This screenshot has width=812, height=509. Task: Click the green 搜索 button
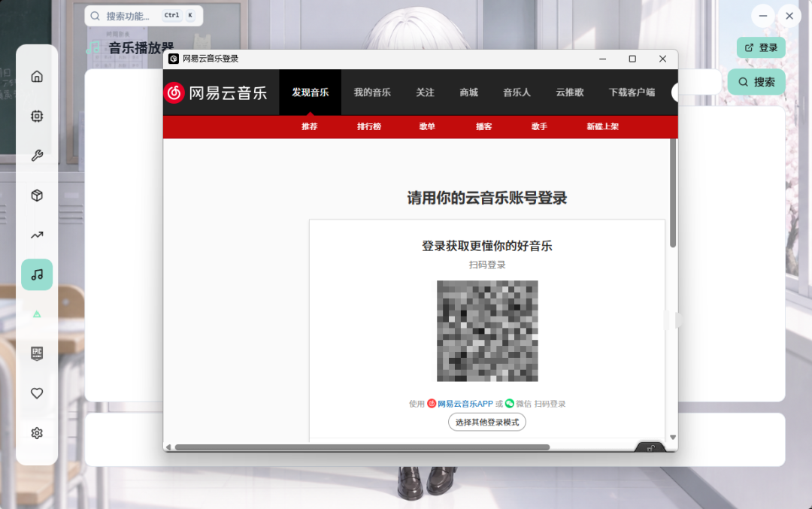[756, 82]
